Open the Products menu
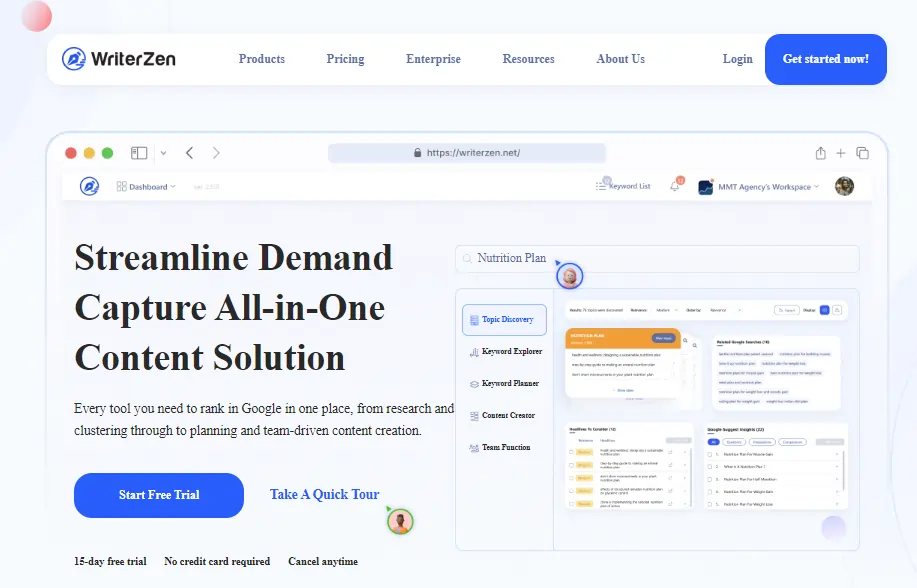The width and height of the screenshot is (917, 588). pos(261,59)
